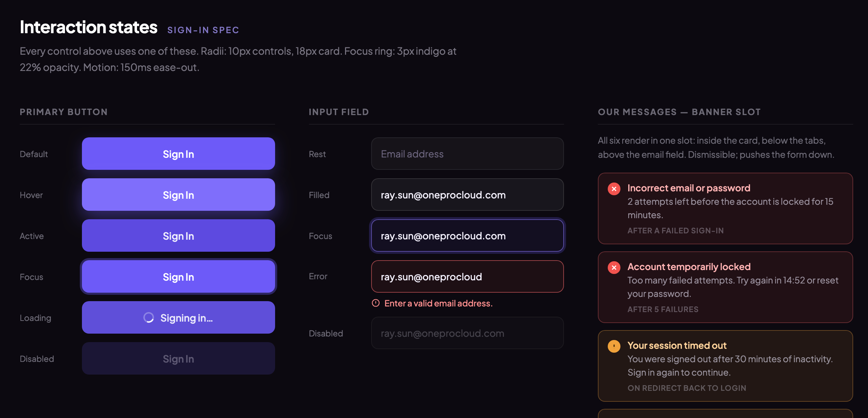Click the Focus state Sign In button with ring
The height and width of the screenshot is (418, 868).
(x=178, y=276)
